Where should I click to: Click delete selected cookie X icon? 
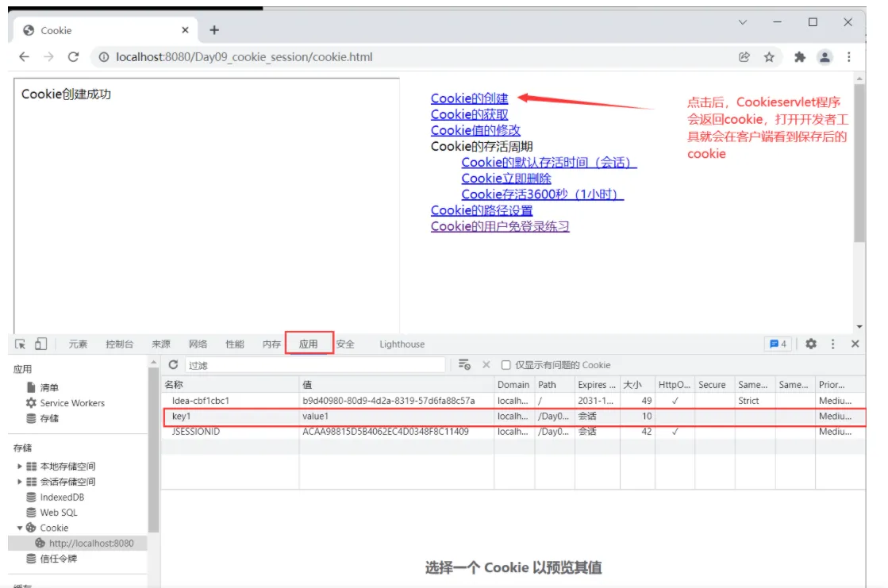486,365
